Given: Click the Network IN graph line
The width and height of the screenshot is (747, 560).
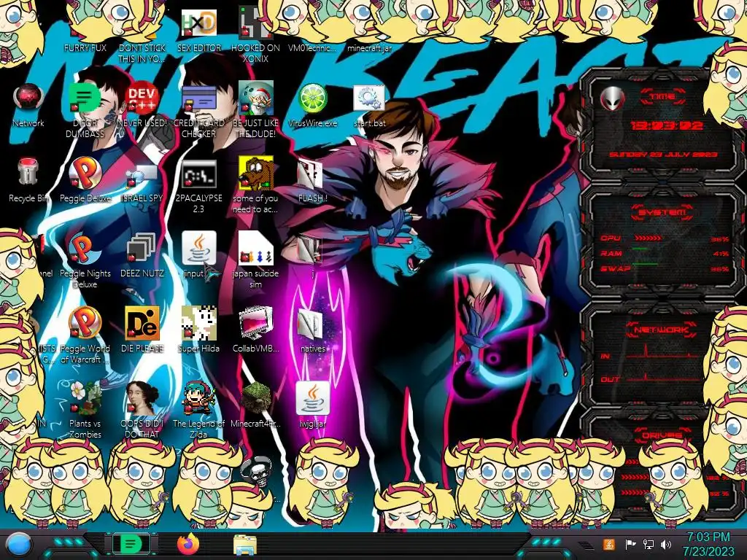Looking at the screenshot, I should coord(662,351).
